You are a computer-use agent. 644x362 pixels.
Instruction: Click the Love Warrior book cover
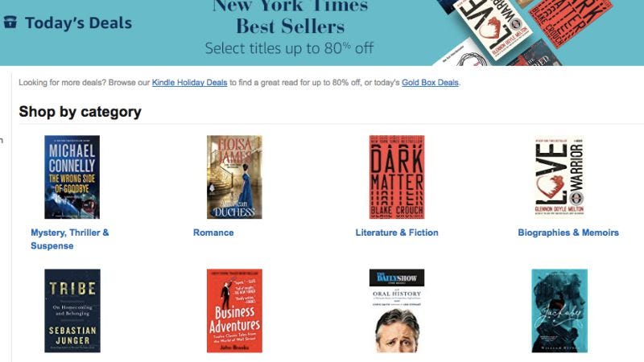point(559,177)
